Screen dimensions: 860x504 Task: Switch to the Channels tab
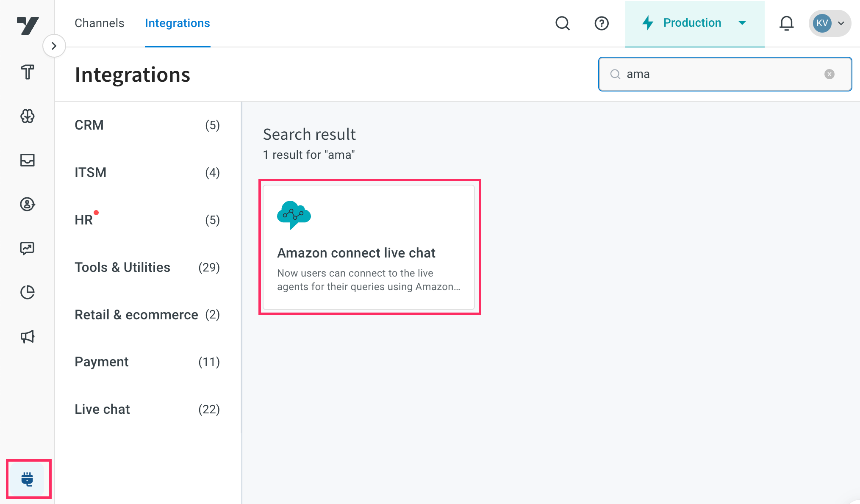[100, 23]
